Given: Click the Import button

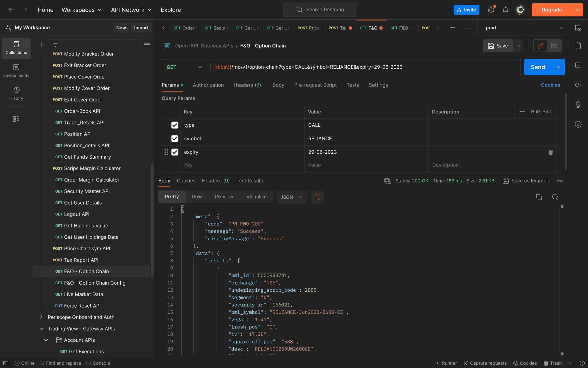Looking at the screenshot, I should click(141, 28).
